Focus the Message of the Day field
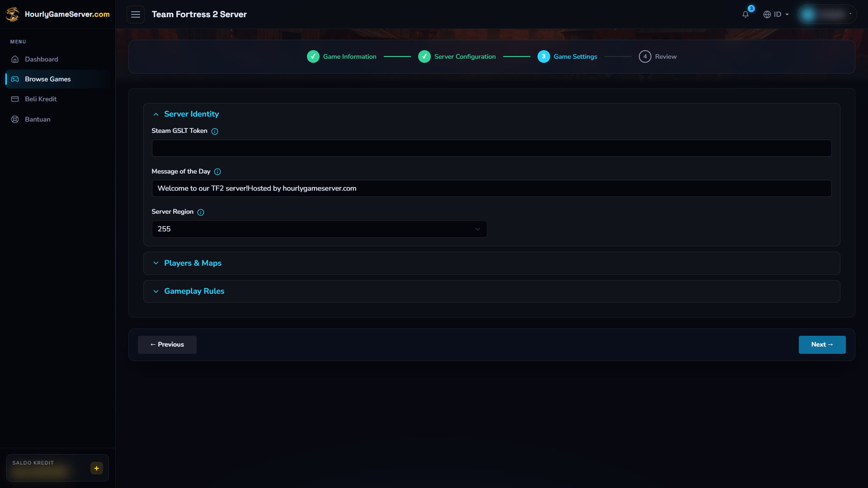 pyautogui.click(x=491, y=188)
